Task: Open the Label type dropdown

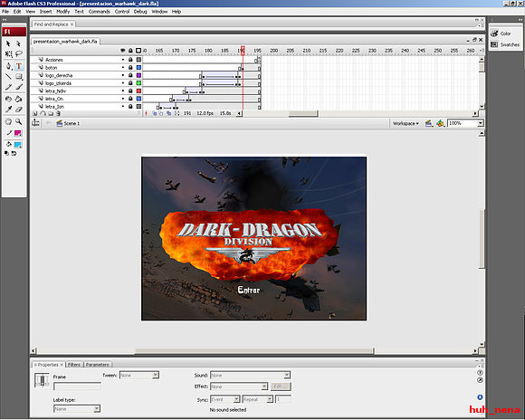Action: click(x=77, y=409)
